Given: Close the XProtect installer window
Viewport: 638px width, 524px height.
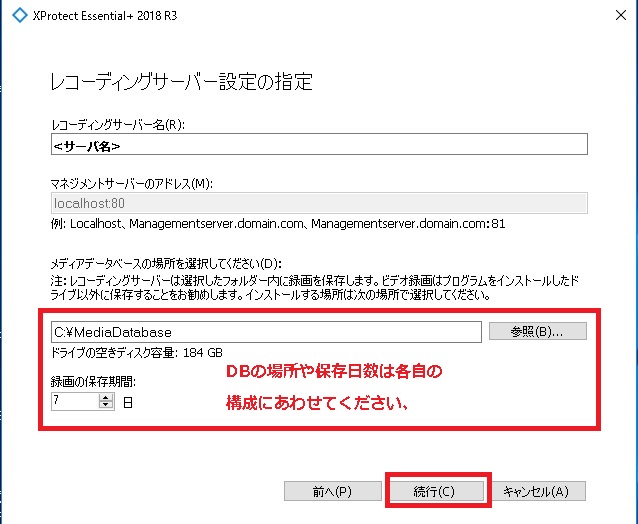Looking at the screenshot, I should tap(621, 15).
